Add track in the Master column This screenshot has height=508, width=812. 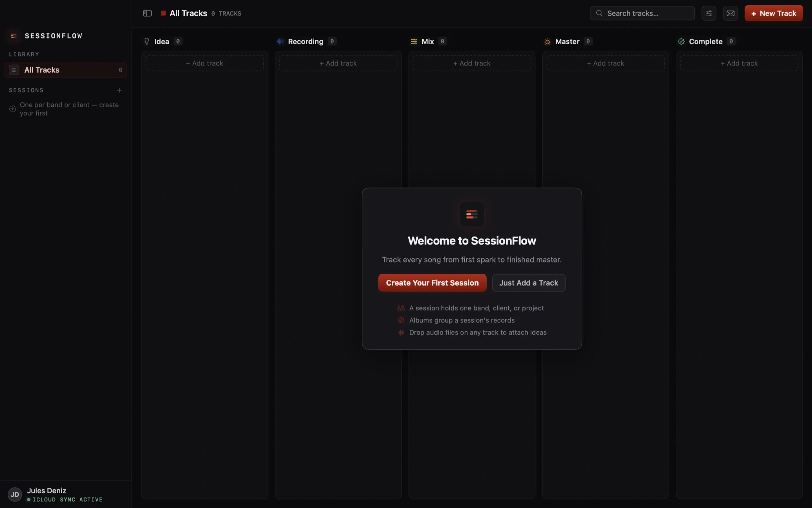(x=605, y=63)
